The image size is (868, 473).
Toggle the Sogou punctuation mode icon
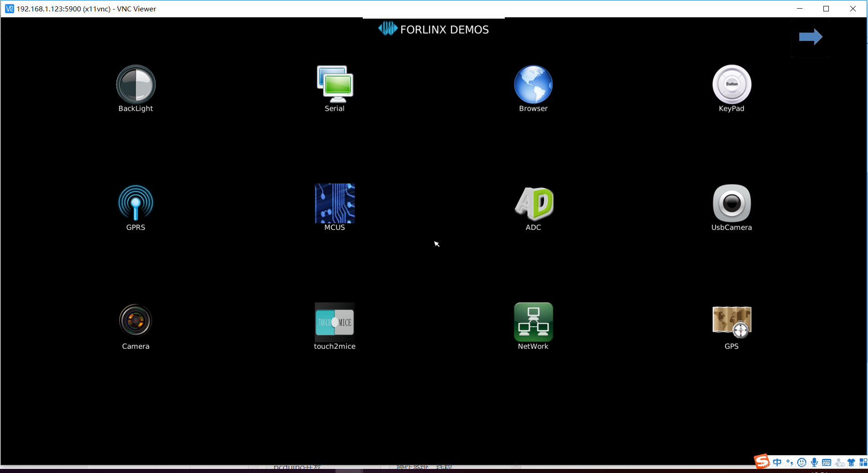coord(790,463)
